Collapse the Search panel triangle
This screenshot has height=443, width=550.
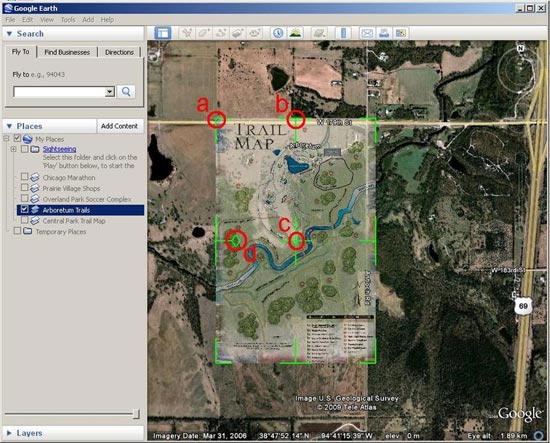tap(9, 34)
